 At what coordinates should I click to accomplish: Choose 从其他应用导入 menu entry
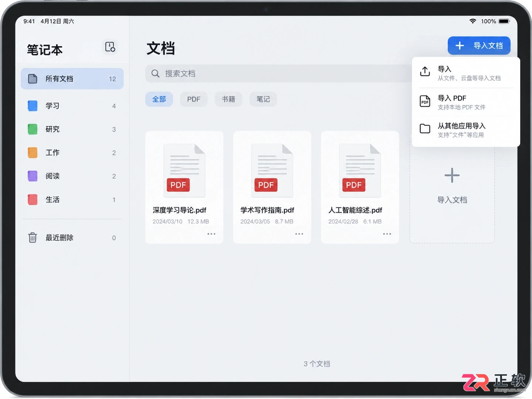click(466, 130)
